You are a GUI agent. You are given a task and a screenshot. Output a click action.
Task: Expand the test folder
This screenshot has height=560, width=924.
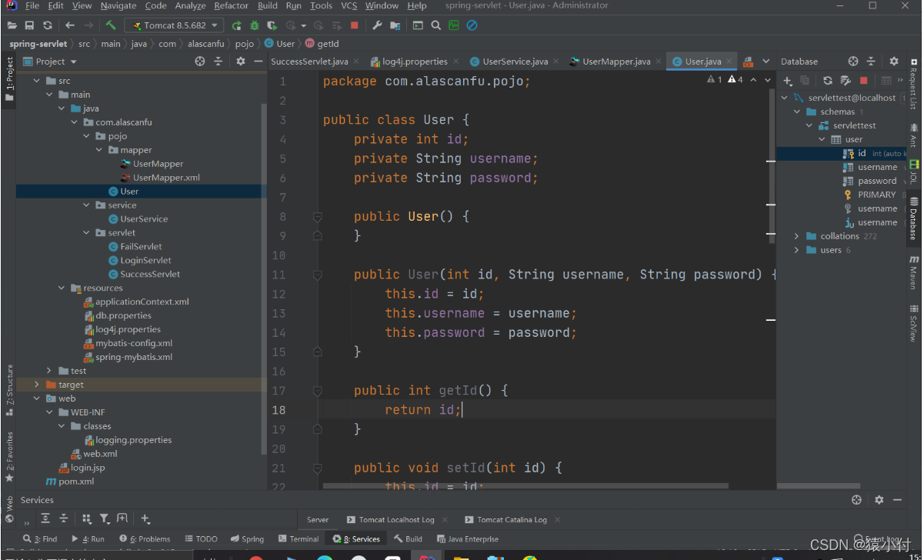tap(50, 371)
